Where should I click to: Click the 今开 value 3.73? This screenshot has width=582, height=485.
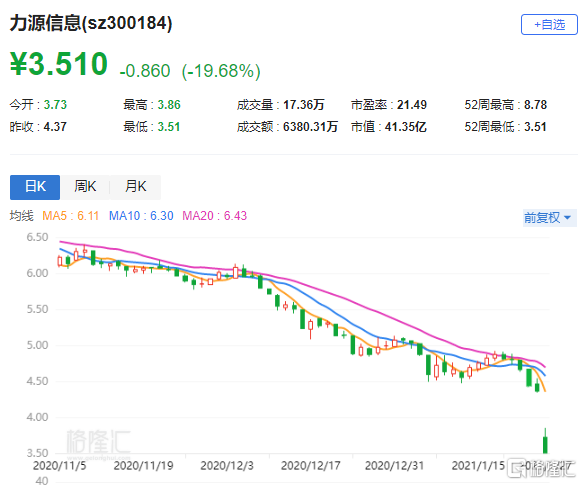tap(55, 105)
